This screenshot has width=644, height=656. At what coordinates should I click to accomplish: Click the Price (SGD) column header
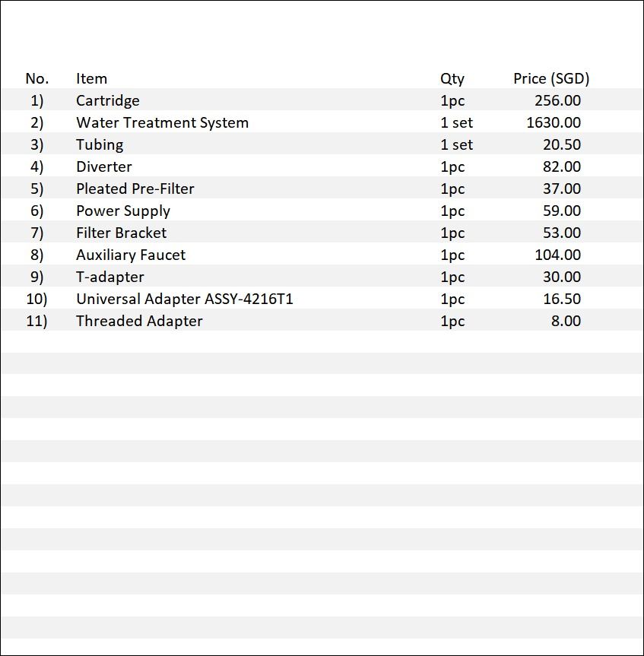[x=551, y=78]
